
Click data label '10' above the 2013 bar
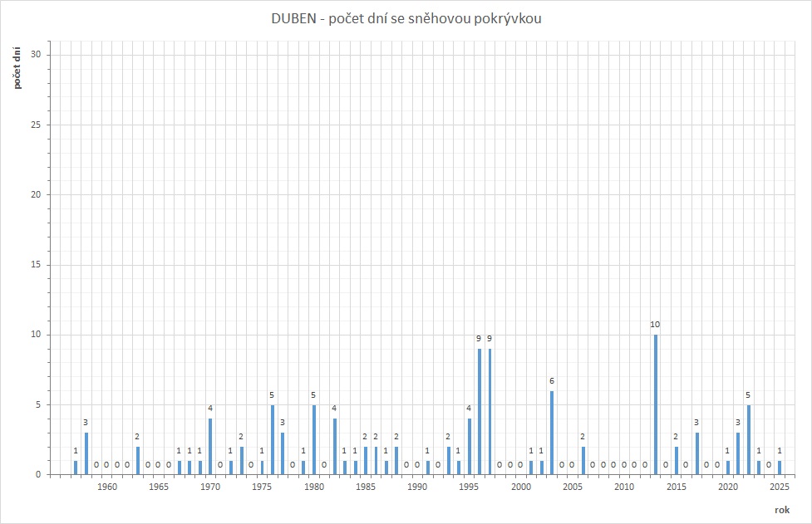tap(655, 325)
